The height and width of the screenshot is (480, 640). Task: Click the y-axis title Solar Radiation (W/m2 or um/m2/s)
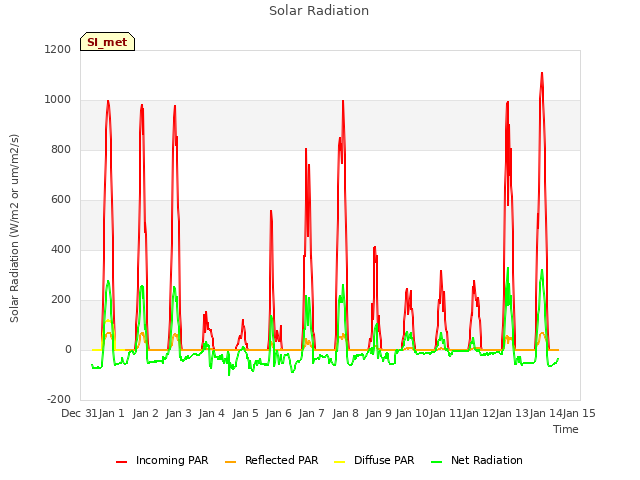point(14,228)
